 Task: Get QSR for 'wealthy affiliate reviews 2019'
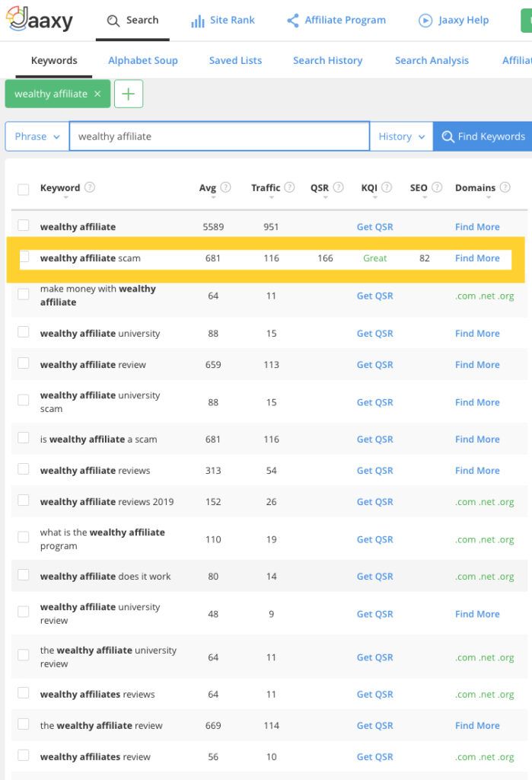(x=375, y=502)
